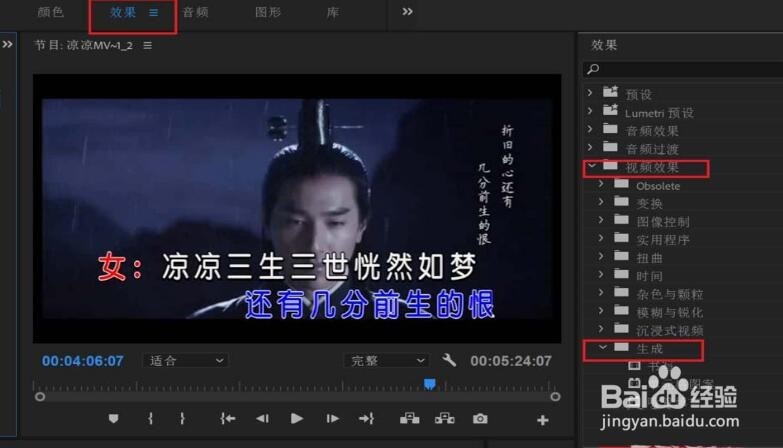Select the 变换 effects folder
This screenshot has height=448, width=783.
click(x=649, y=204)
